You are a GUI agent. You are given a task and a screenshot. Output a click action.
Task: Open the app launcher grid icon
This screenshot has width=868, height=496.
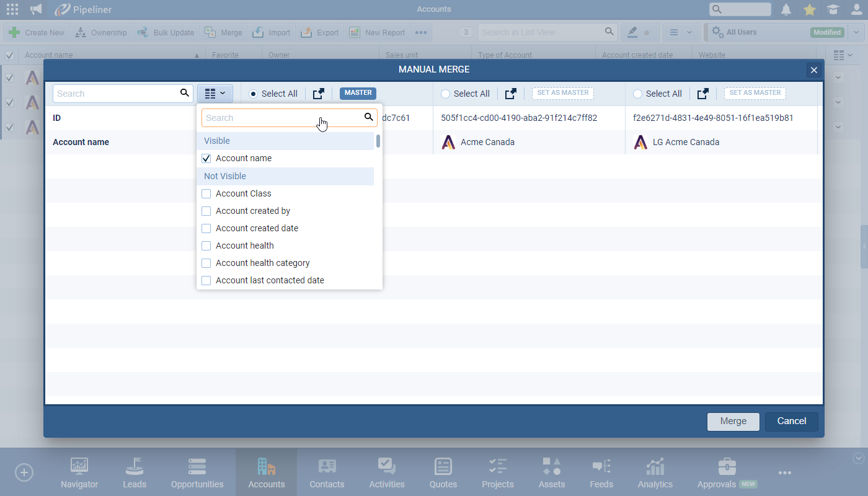tap(12, 9)
